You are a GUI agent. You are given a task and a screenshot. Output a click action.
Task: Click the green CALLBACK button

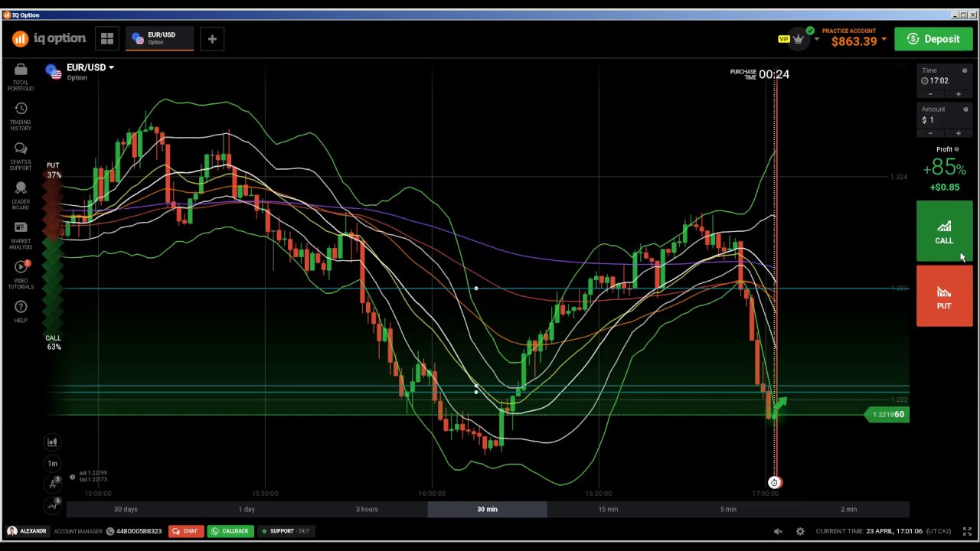point(230,531)
